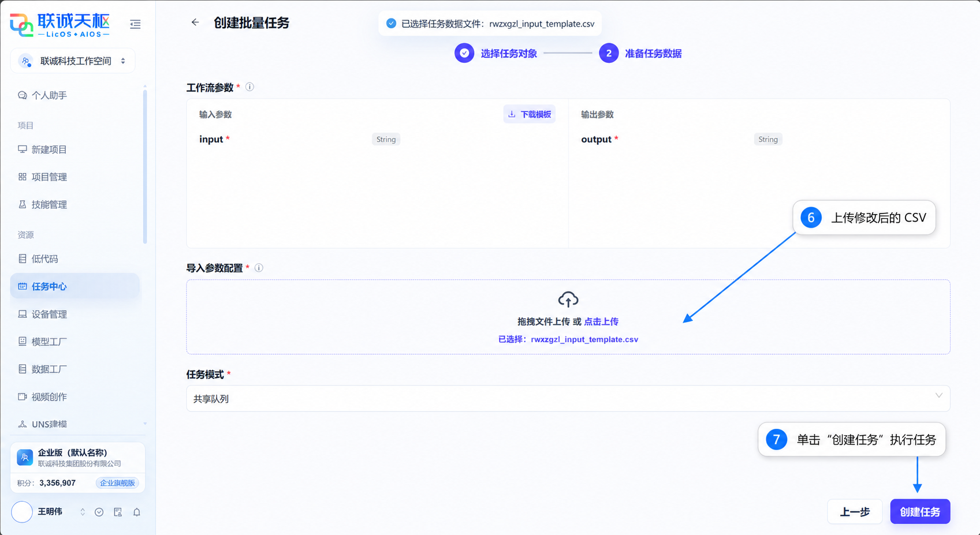The width and height of the screenshot is (980, 535).
Task: Open notifications bell icon
Action: click(137, 512)
